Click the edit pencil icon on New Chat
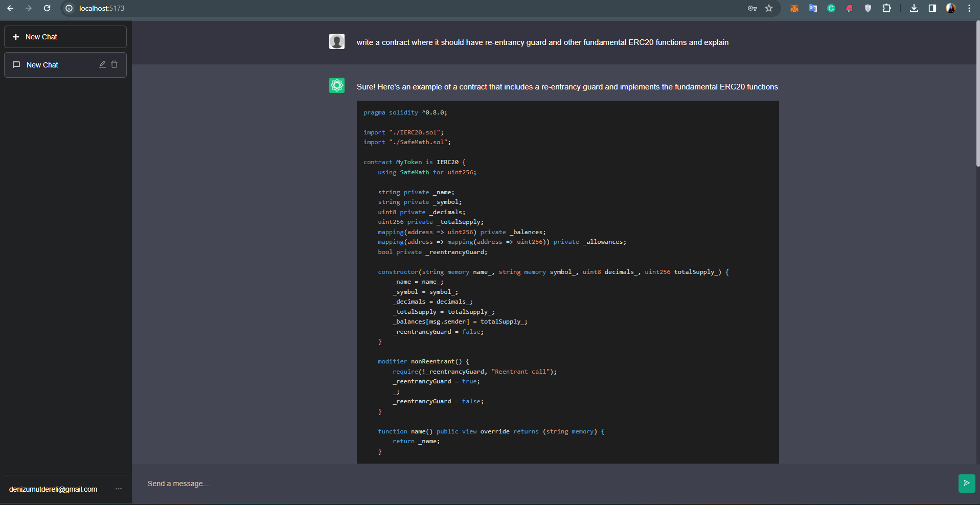This screenshot has width=980, height=505. [x=102, y=64]
